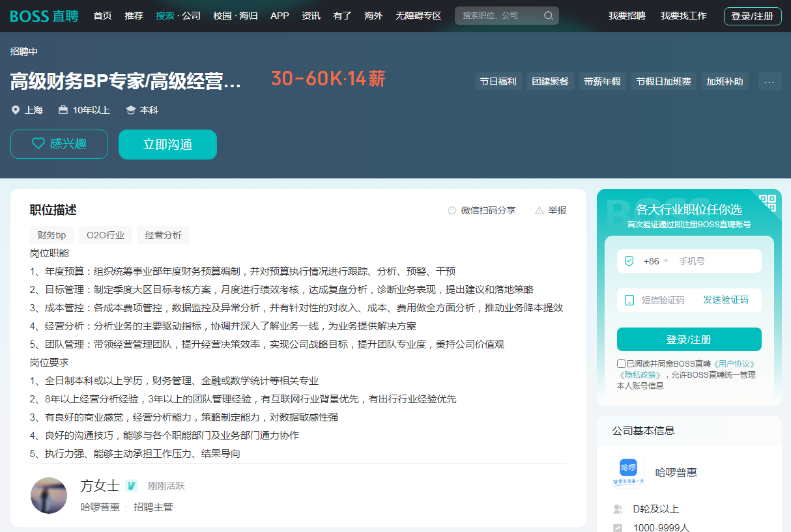Click the 举报 warning triangle icon
791x532 pixels.
pyautogui.click(x=539, y=210)
